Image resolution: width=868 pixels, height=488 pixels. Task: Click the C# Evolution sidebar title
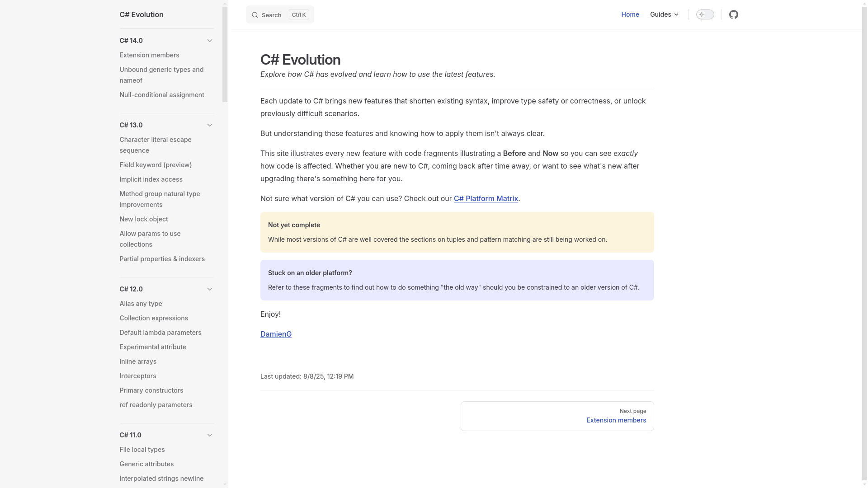coord(142,14)
